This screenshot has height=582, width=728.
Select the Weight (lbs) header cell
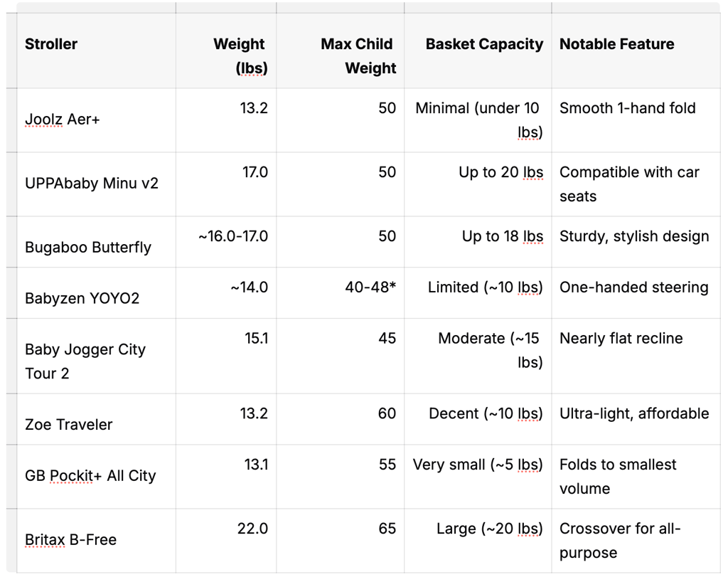[x=226, y=51]
